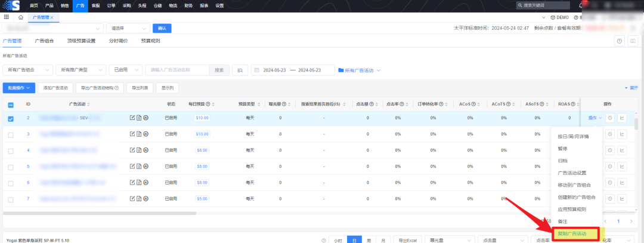This screenshot has width=644, height=243.
Task: Click the edit pencil icon in row ID 7
Action: 132,199
